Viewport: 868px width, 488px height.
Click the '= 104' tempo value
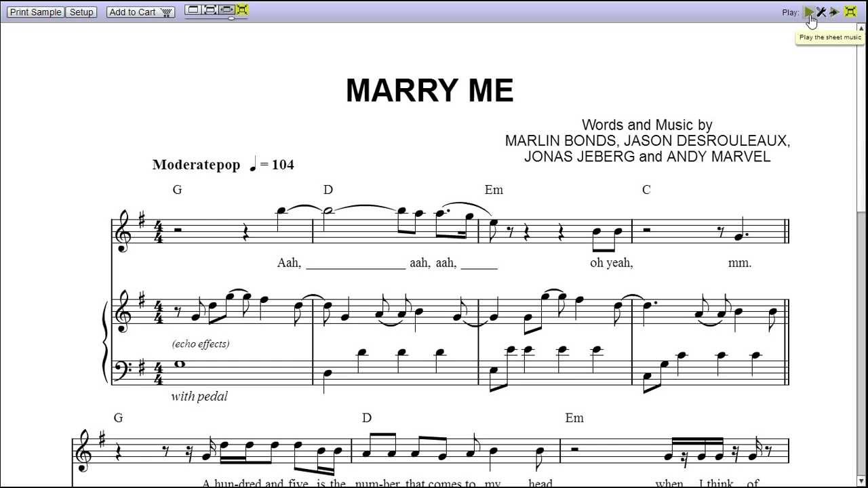coord(277,165)
